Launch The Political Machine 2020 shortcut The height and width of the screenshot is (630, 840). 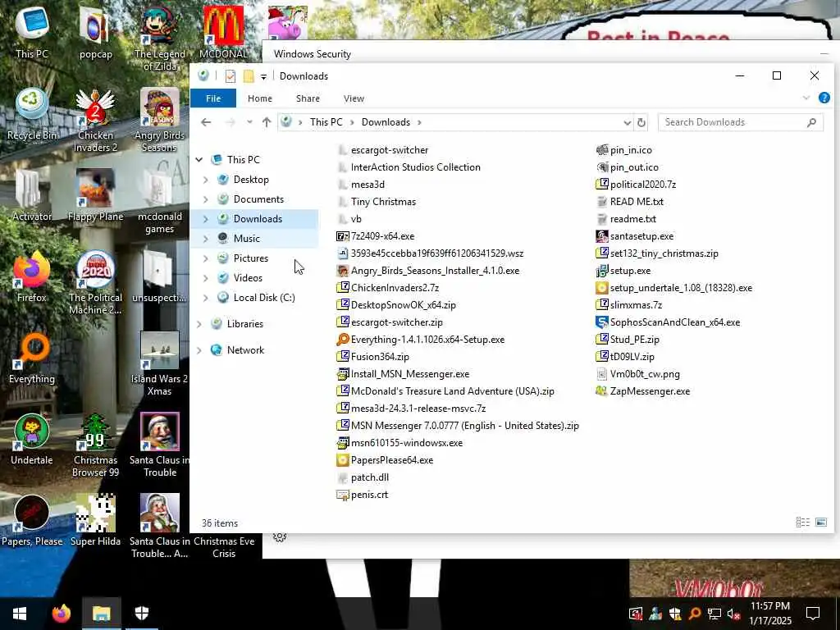click(x=95, y=282)
